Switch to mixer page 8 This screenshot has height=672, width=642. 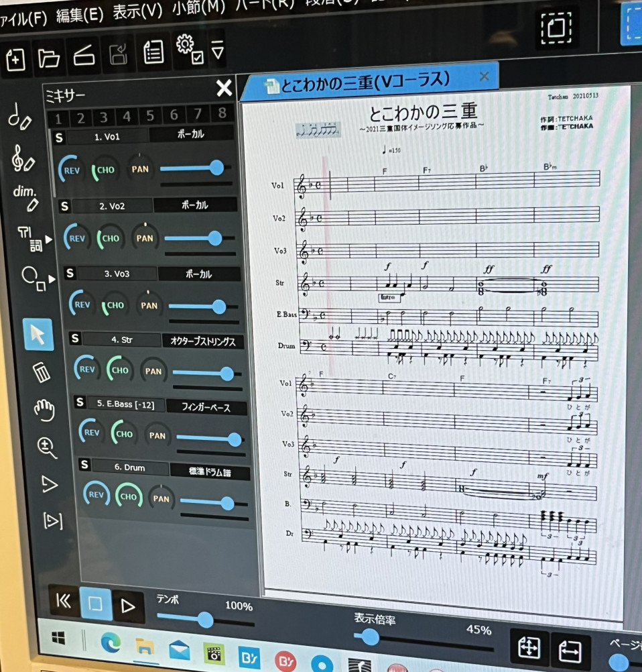tap(222, 113)
